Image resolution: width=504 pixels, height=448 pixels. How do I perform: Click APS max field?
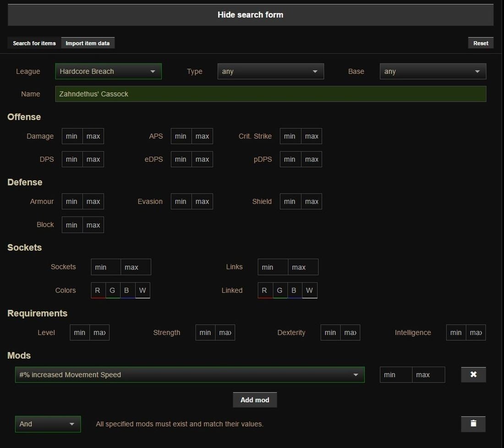click(202, 136)
